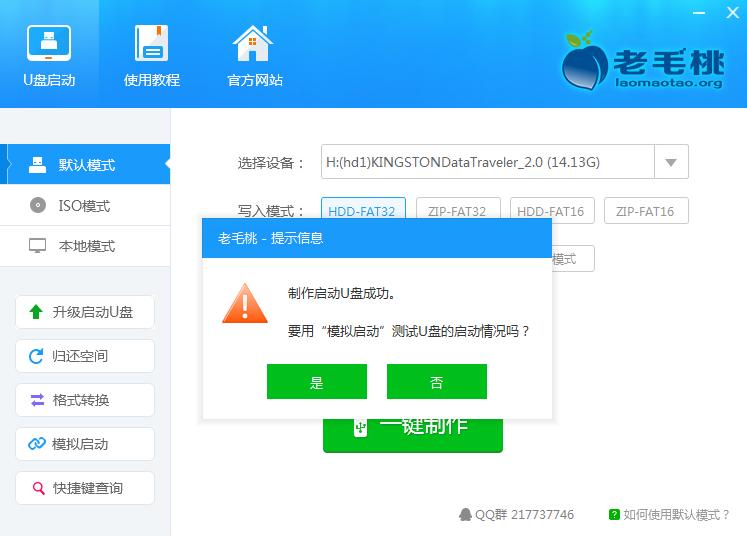Image resolution: width=747 pixels, height=536 pixels.
Task: Click the 升级启动U盘 button
Action: point(85,312)
